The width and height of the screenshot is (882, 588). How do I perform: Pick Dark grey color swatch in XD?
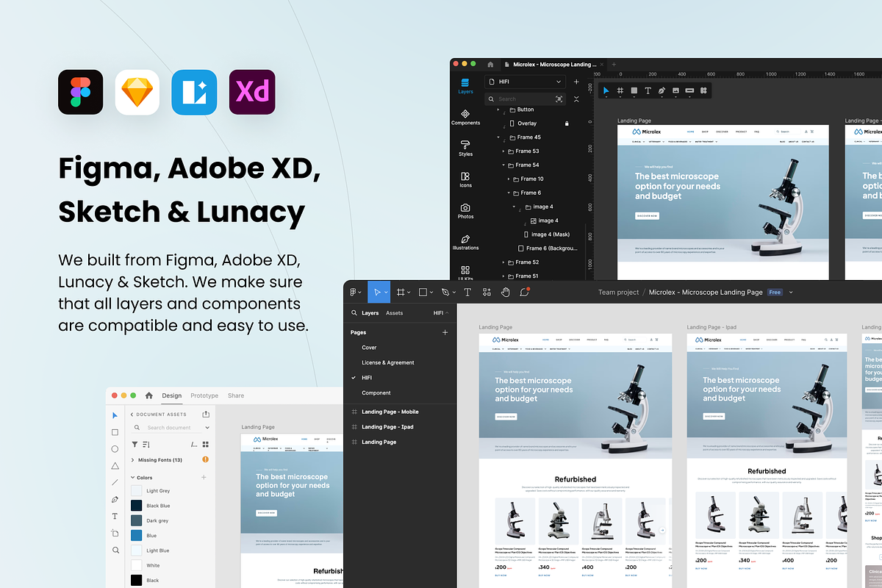(x=137, y=520)
